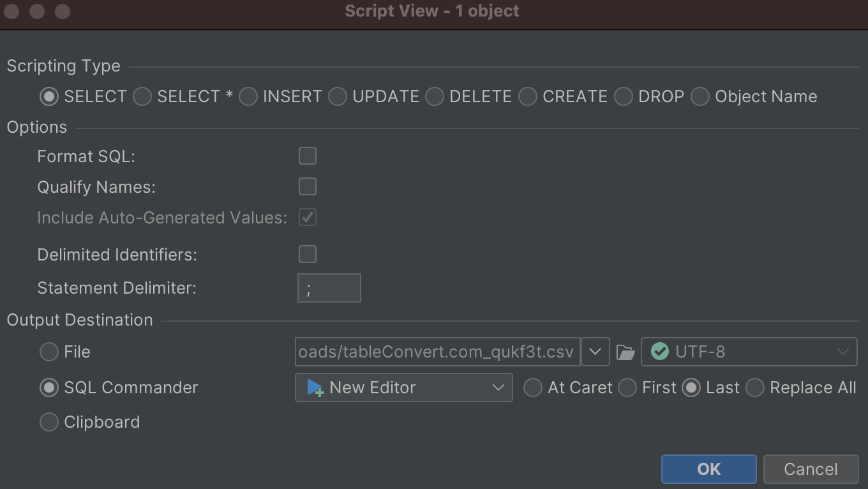The height and width of the screenshot is (489, 868).
Task: Enable the Qualify Names checkbox
Action: [307, 186]
